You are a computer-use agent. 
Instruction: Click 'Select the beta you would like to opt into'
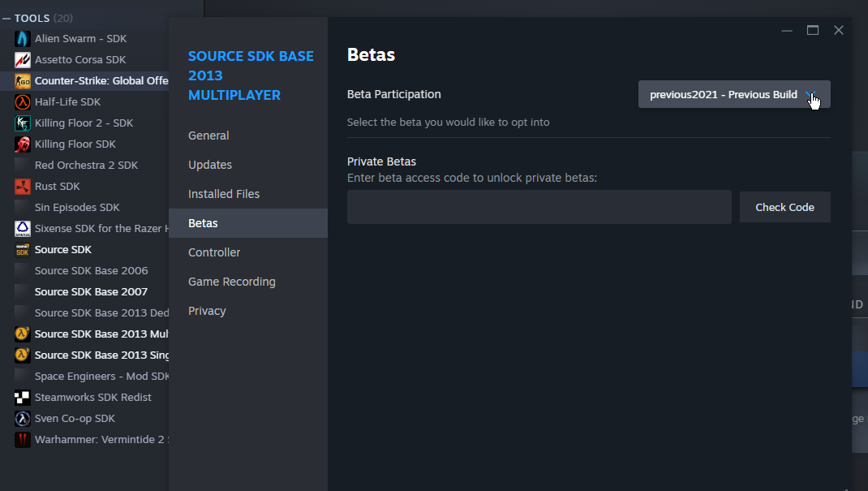point(449,123)
